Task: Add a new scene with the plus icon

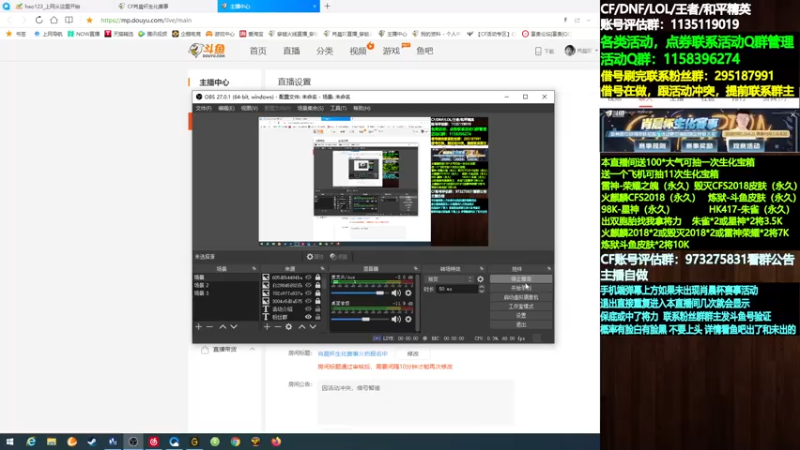Action: point(198,327)
